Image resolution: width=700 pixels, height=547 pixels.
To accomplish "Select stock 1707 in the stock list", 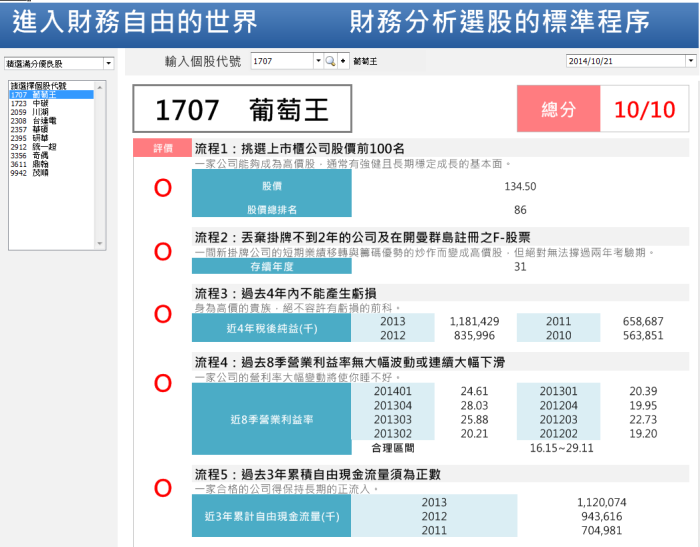I will coord(51,95).
